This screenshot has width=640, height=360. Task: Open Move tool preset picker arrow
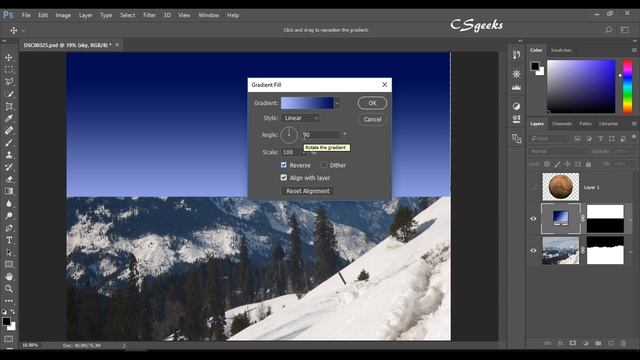pos(23,30)
